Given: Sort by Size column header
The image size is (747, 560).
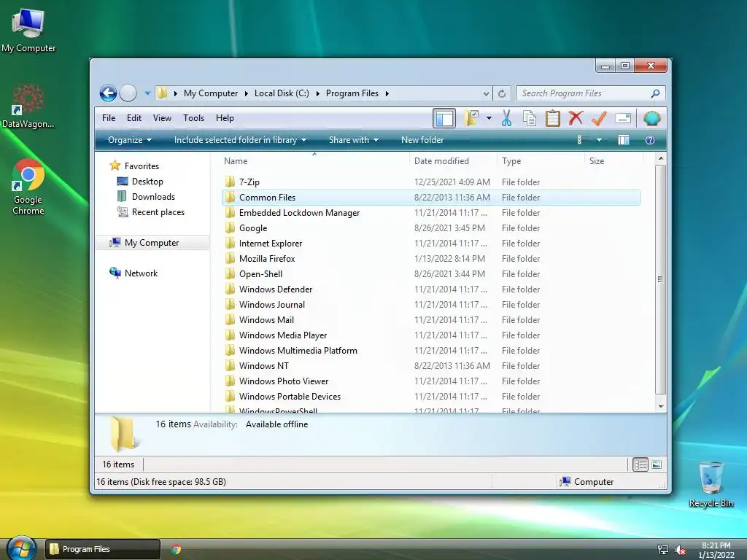Looking at the screenshot, I should tap(597, 161).
